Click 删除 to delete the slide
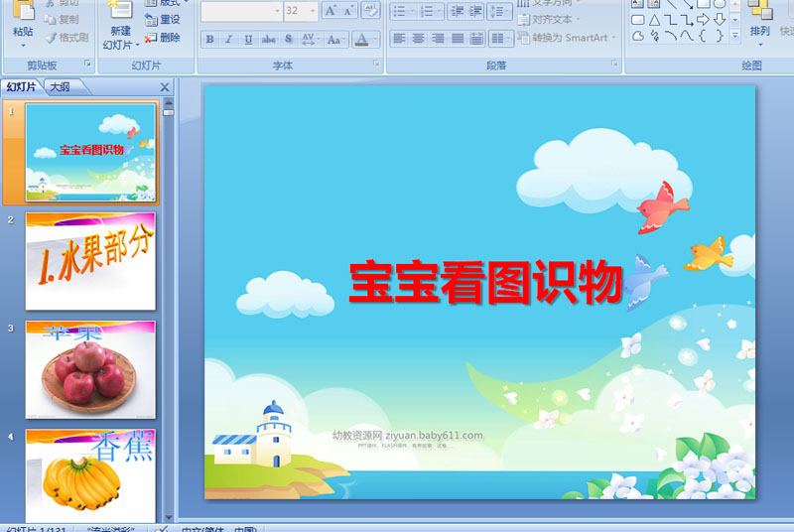This screenshot has height=532, width=794. coord(163,38)
